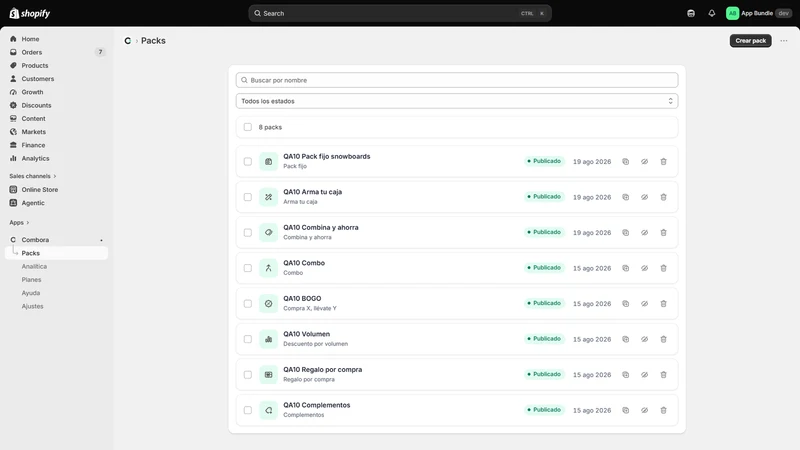Duplicate the QA10 Arma tu caja pack
This screenshot has width=800, height=450.
(x=626, y=197)
